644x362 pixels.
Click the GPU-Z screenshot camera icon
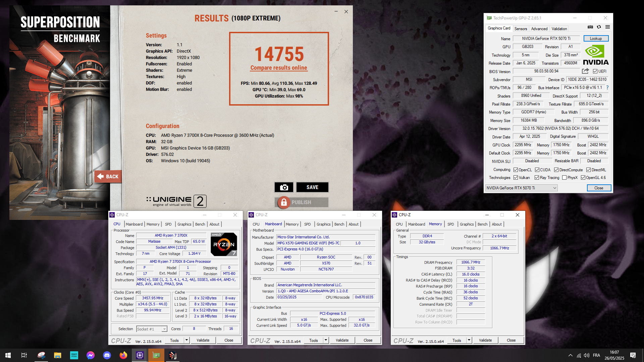pos(590,27)
